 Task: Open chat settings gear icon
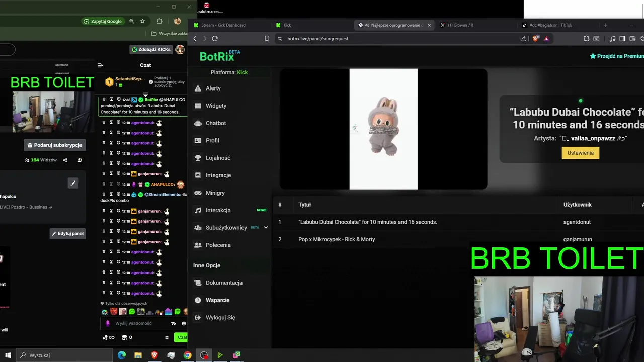(167, 337)
